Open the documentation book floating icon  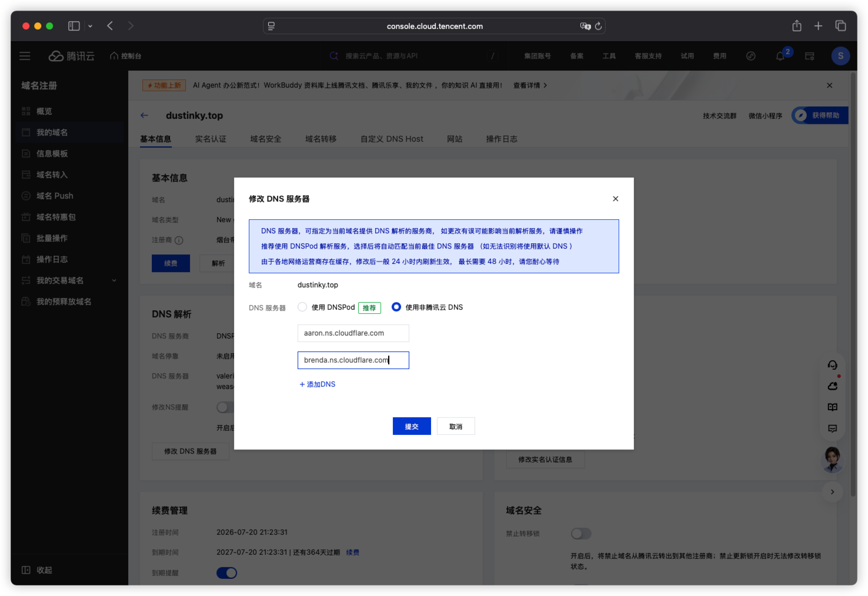833,407
